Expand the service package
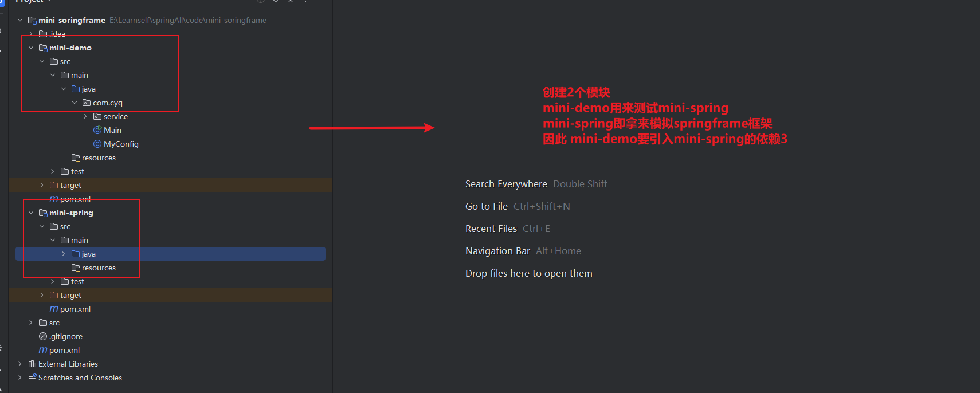This screenshot has width=980, height=393. [85, 116]
